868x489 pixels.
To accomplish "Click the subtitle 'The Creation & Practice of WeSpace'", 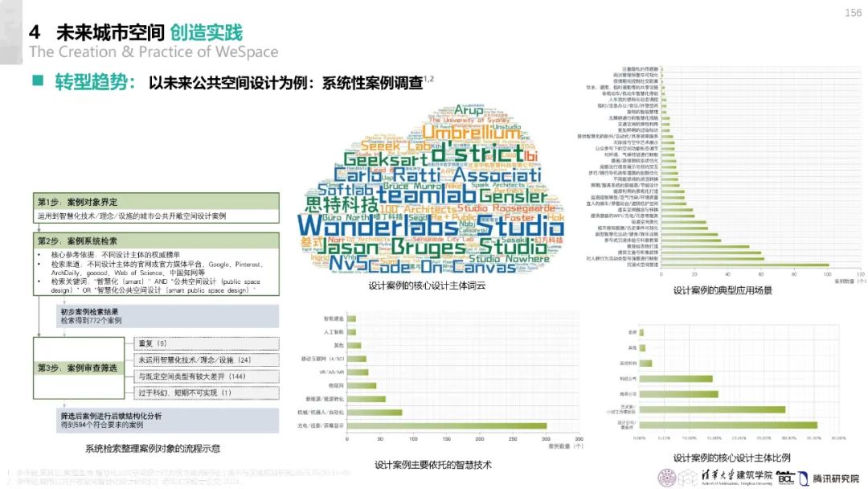I will coord(154,52).
